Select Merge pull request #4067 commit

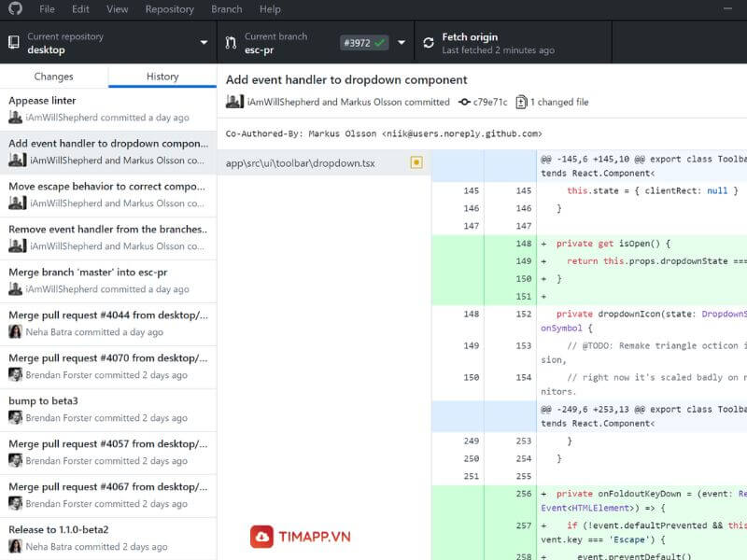pos(108,495)
